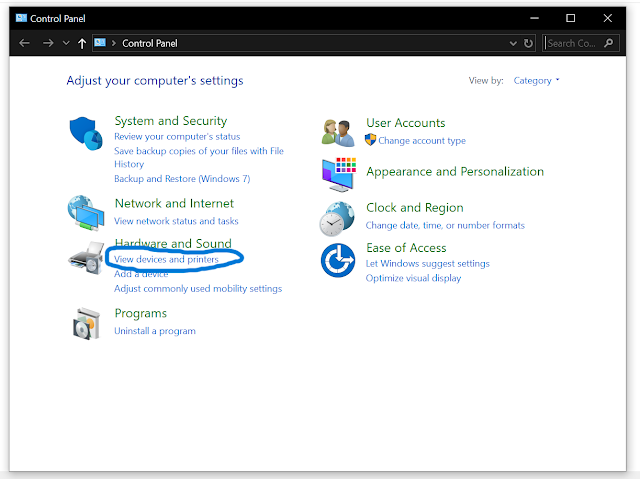
Task: Click the Search Control Panel field
Action: pyautogui.click(x=581, y=43)
